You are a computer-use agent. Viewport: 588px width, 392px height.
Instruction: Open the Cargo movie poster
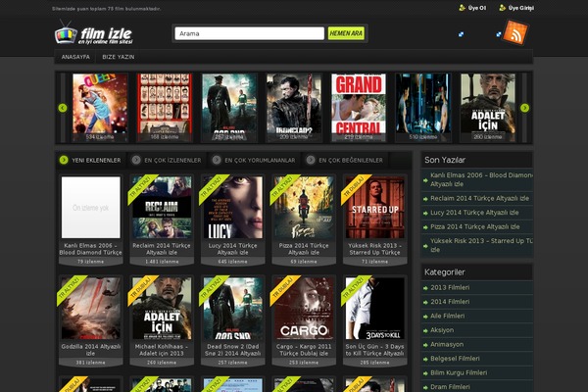click(304, 309)
